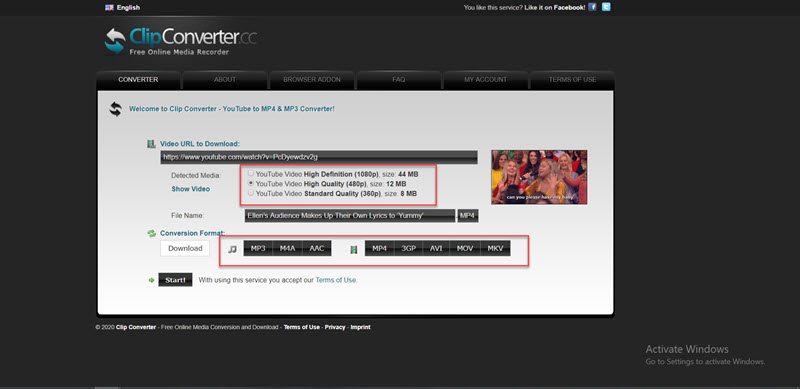Screen dimensions: 800x389
Task: Click the File Name input field
Action: 349,216
